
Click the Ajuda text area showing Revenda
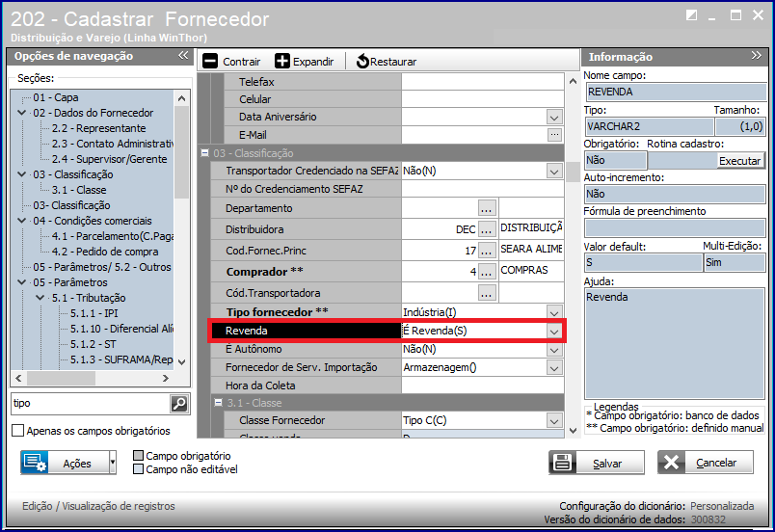click(x=675, y=343)
